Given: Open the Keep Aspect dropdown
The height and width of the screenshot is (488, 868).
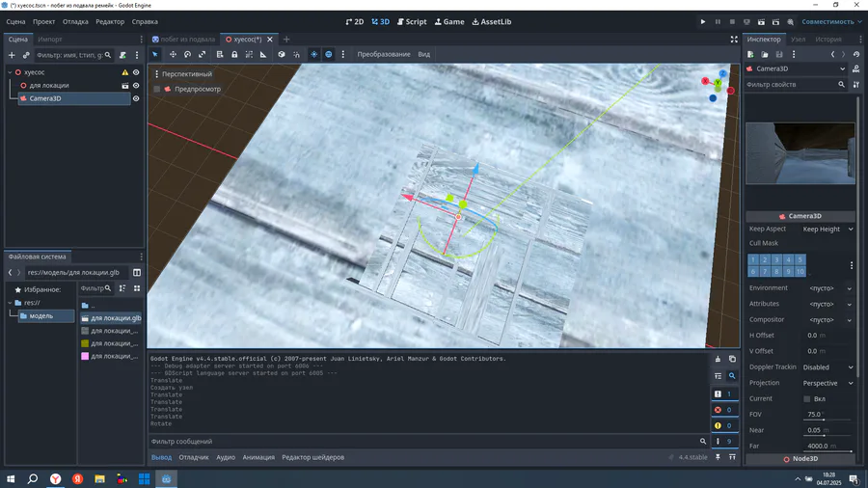Looking at the screenshot, I should click(x=827, y=230).
